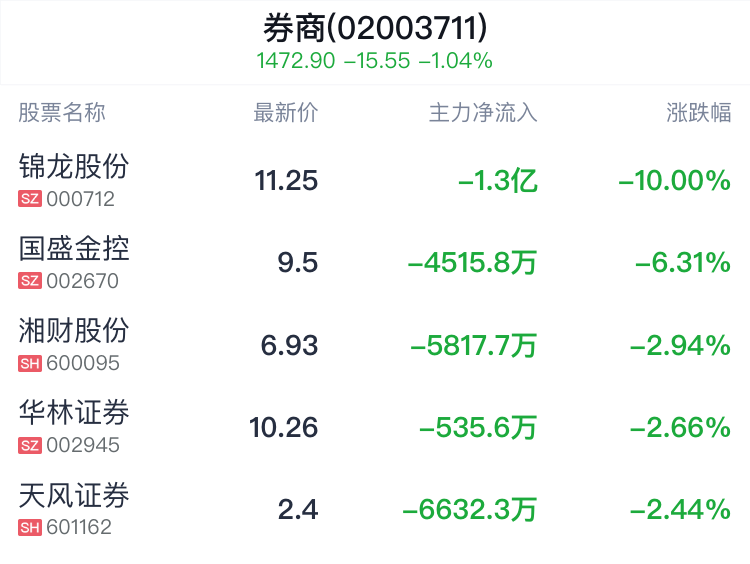Sort by the 主力净流入 column header

[x=483, y=113]
